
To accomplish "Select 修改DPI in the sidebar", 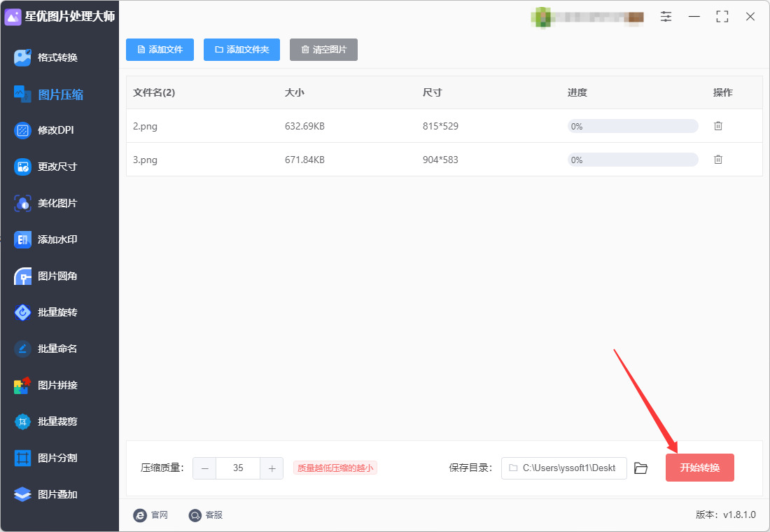I will coord(44,130).
